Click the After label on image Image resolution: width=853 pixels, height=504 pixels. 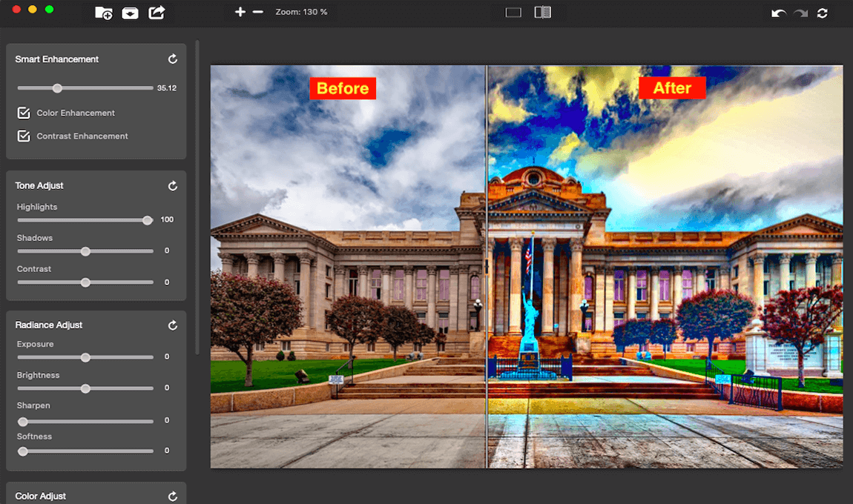pyautogui.click(x=673, y=87)
